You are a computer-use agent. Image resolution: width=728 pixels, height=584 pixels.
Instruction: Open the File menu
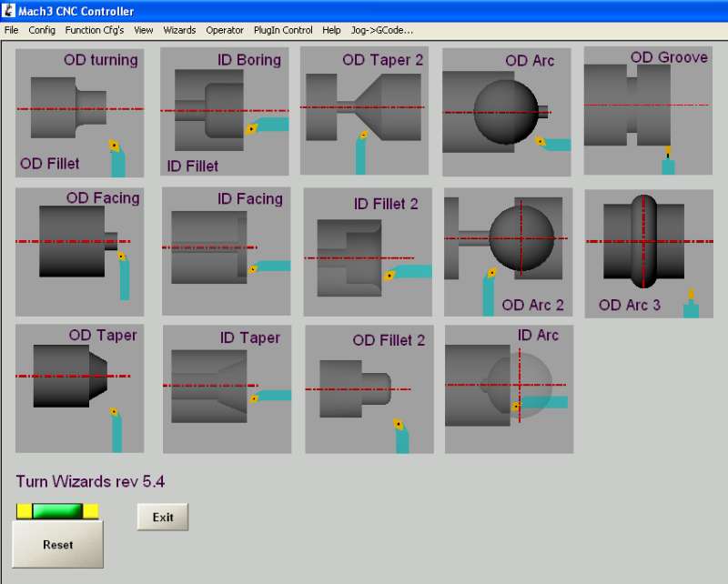(x=11, y=30)
